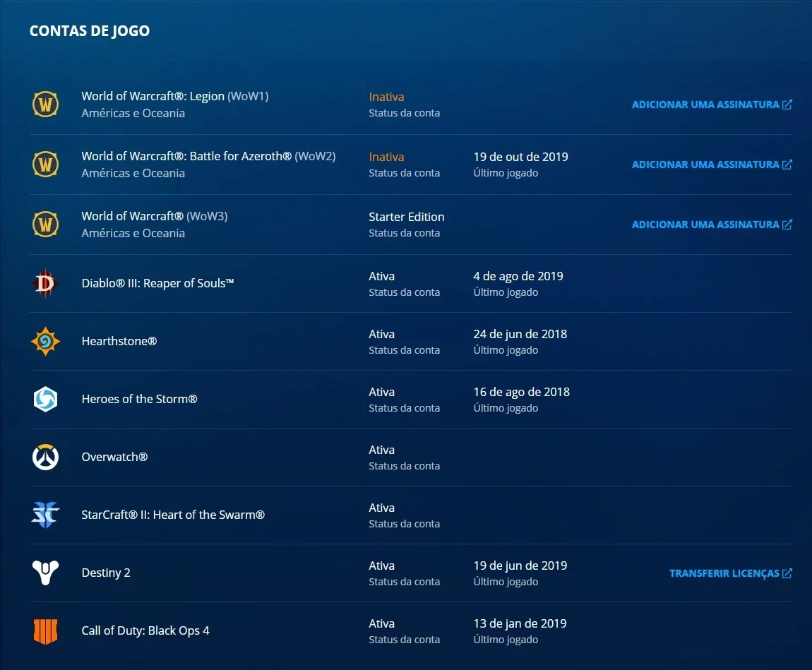Image resolution: width=812 pixels, height=670 pixels.
Task: Select the Hearthstone title text
Action: click(119, 341)
